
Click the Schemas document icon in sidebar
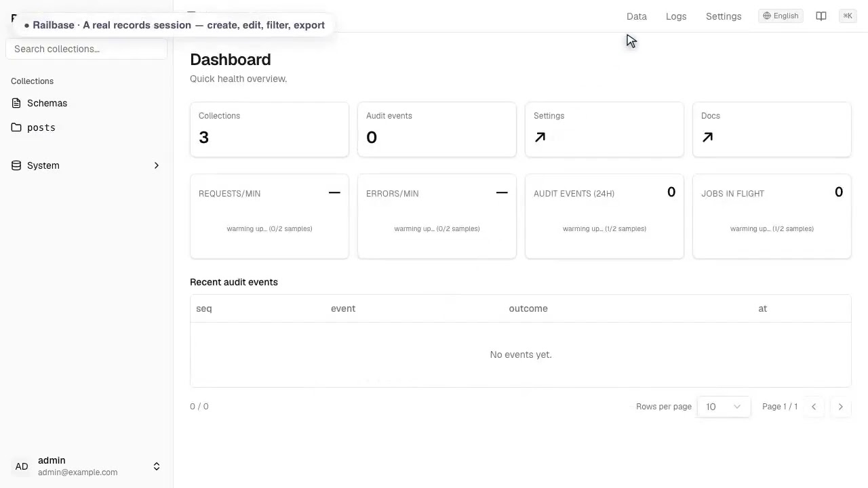click(x=16, y=103)
